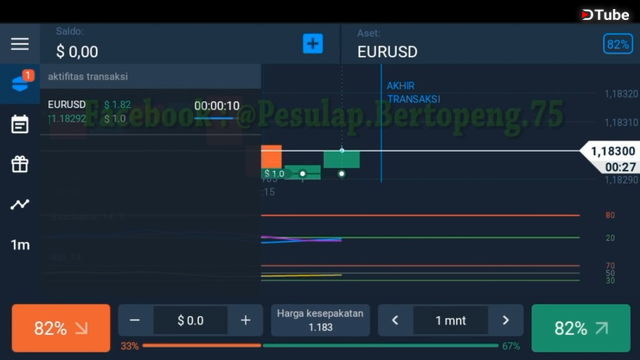This screenshot has height=360, width=640.
Task: Tap the AKHIR TRANSAKSI line label
Action: 413,92
